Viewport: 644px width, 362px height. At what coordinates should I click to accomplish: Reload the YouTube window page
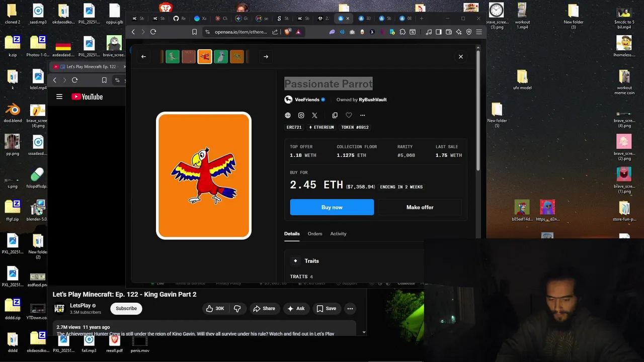pyautogui.click(x=74, y=80)
